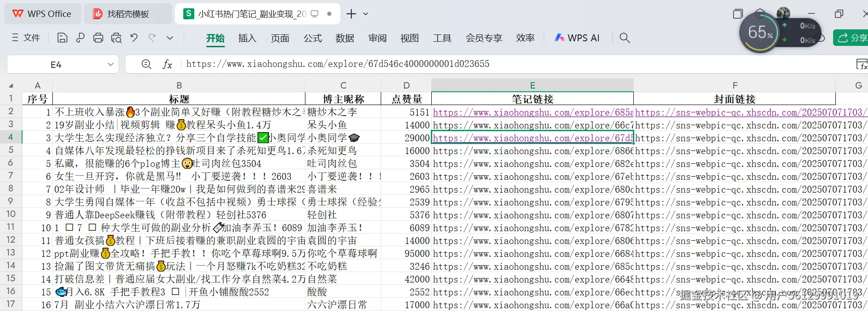Click the Save icon in toolbar
This screenshot has height=311, width=868.
click(x=62, y=38)
